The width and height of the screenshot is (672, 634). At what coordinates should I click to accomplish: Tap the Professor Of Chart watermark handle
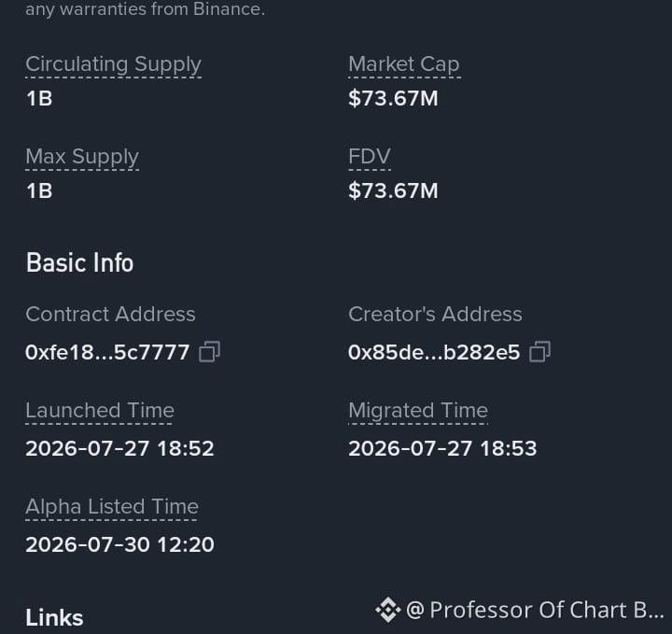tap(535, 610)
